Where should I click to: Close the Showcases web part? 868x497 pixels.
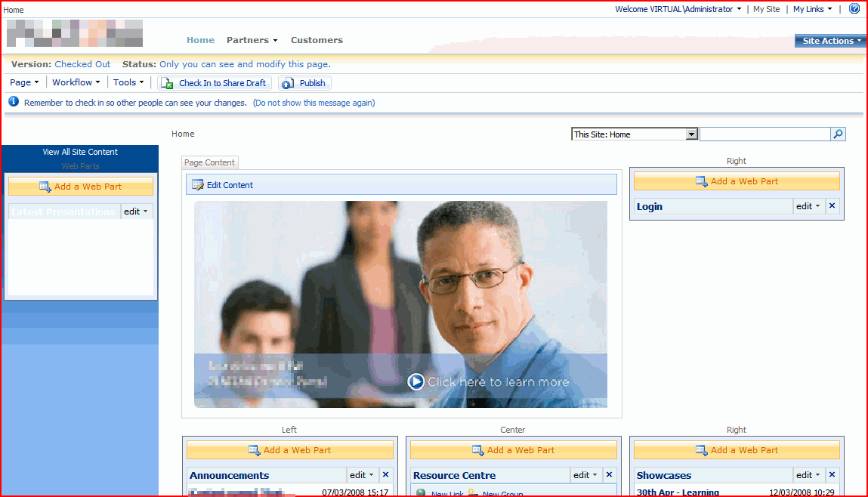tap(832, 475)
